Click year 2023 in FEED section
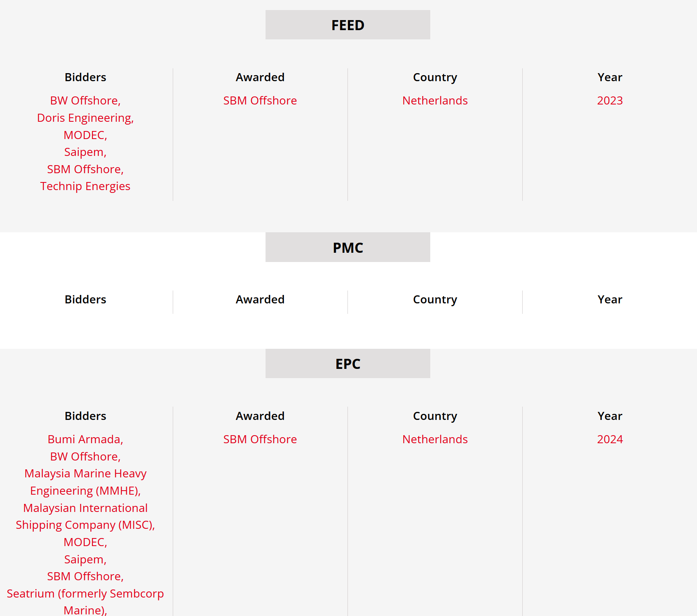This screenshot has width=697, height=616. pos(610,100)
